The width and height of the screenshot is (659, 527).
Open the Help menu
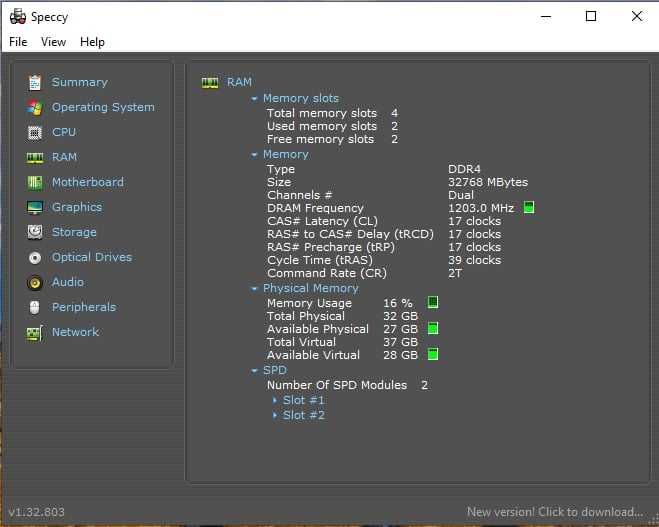pyautogui.click(x=92, y=42)
